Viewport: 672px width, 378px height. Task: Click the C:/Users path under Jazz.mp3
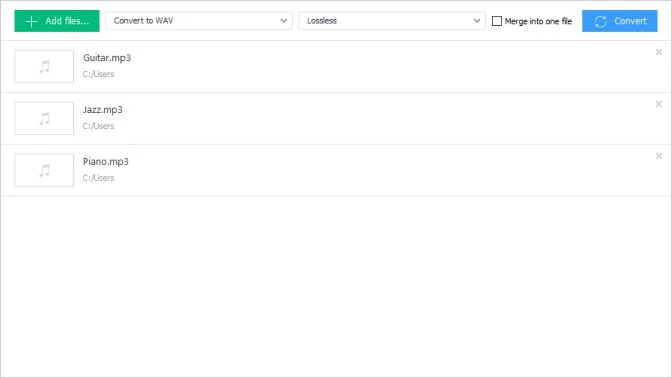(99, 126)
